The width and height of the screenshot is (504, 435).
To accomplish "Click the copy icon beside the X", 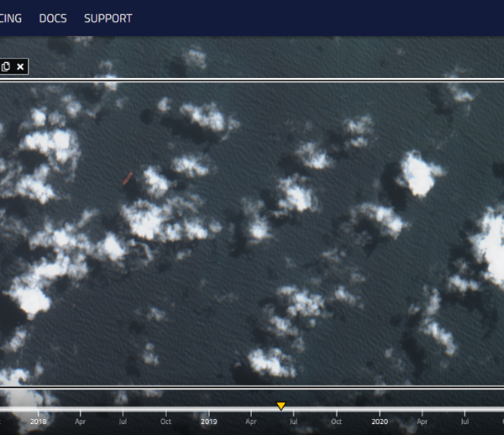I will pyautogui.click(x=6, y=66).
